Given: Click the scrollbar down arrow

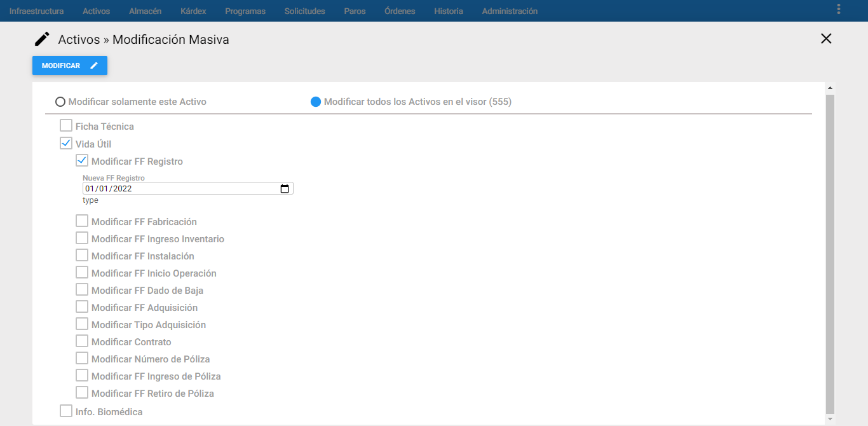Looking at the screenshot, I should point(830,420).
